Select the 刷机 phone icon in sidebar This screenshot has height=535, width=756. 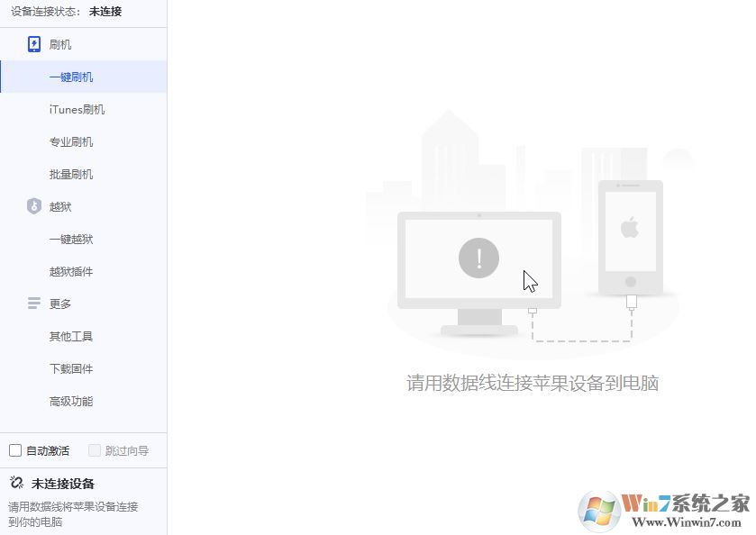pyautogui.click(x=33, y=43)
